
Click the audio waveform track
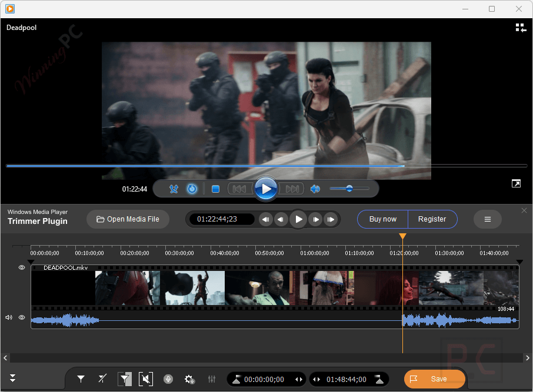(275, 320)
